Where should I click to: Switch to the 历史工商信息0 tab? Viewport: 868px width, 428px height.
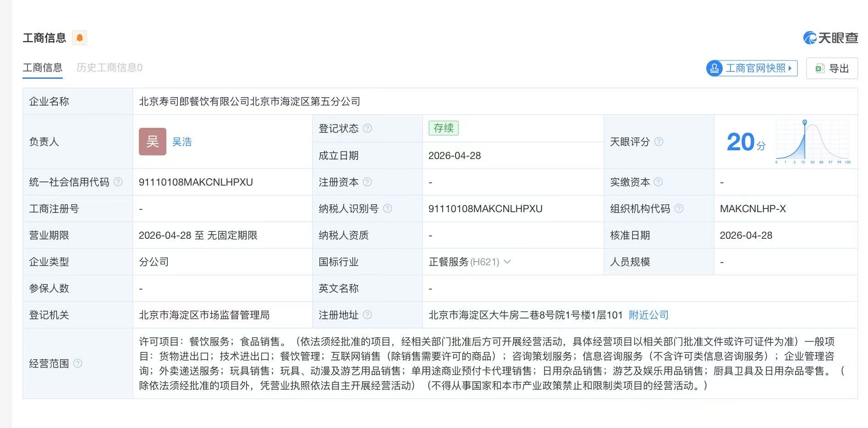point(110,68)
